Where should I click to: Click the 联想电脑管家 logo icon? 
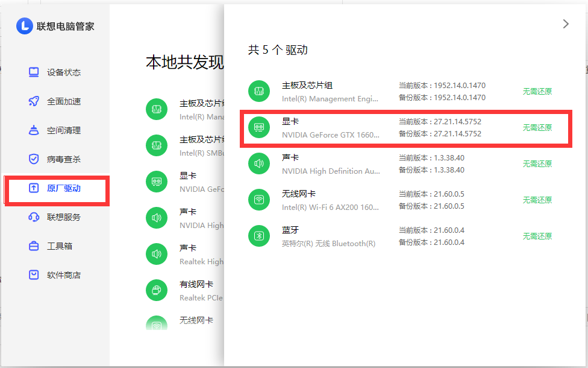pos(25,26)
